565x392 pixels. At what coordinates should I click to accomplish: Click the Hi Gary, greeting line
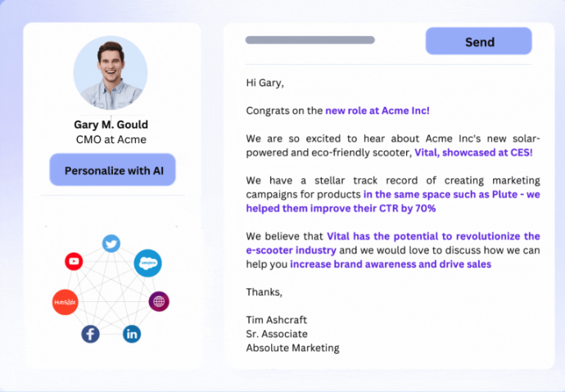click(264, 83)
